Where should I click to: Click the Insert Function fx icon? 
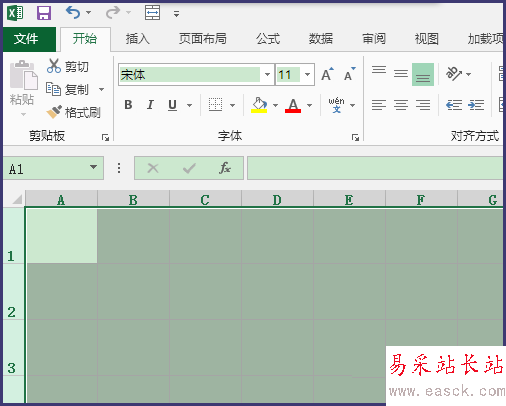pos(225,168)
